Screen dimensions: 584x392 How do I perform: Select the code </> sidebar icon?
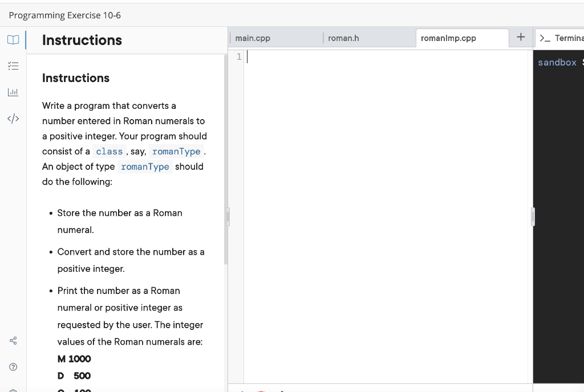pos(13,119)
